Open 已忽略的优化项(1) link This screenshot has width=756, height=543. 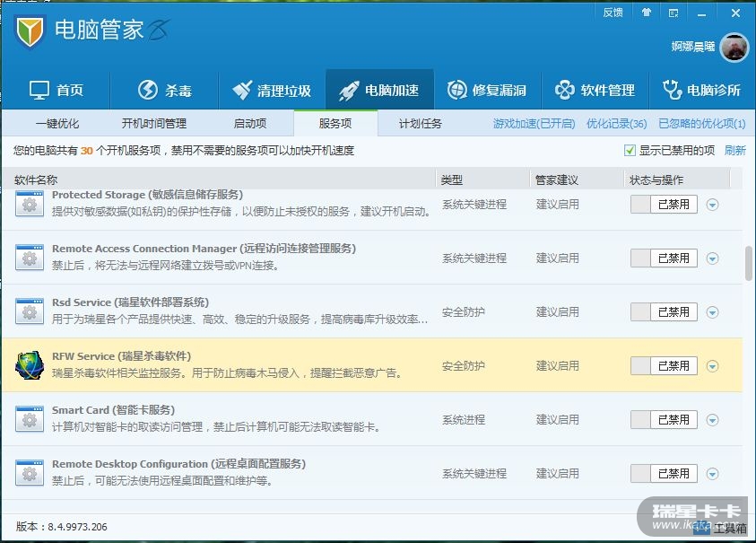(702, 124)
